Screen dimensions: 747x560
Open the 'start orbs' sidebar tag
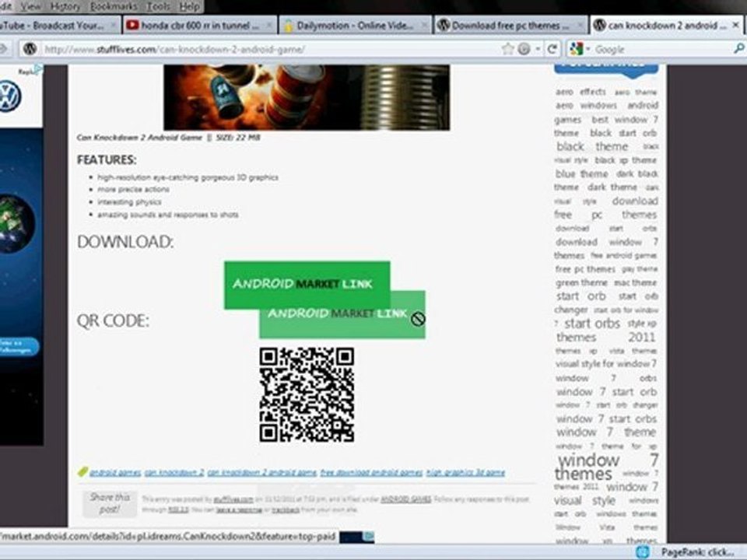[x=592, y=324]
